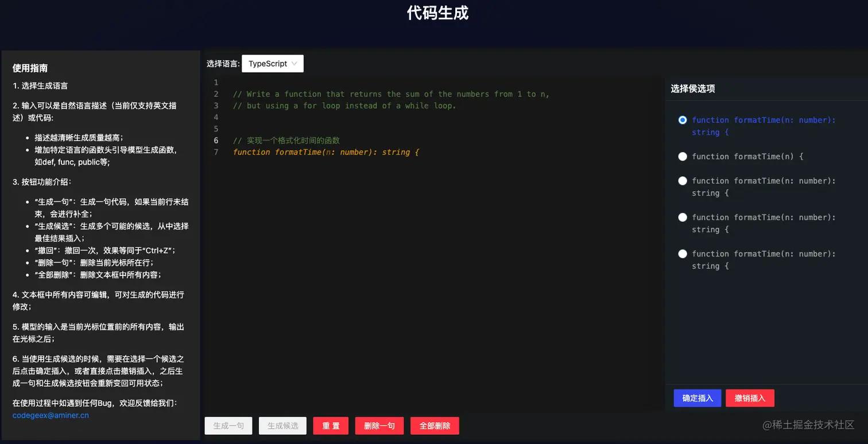Click the 代码生成 page title
The width and height of the screenshot is (868, 444).
click(x=438, y=13)
